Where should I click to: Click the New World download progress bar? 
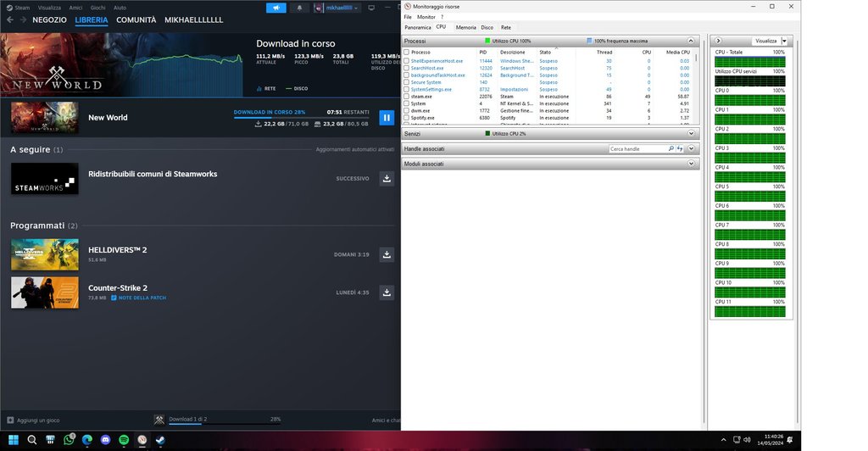(301, 118)
